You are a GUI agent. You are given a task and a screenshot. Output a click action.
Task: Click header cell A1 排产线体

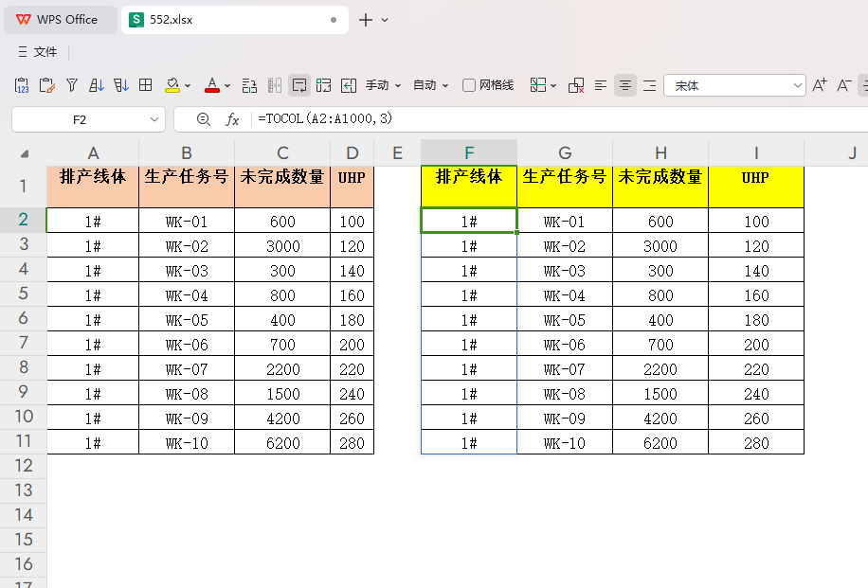[x=93, y=187]
